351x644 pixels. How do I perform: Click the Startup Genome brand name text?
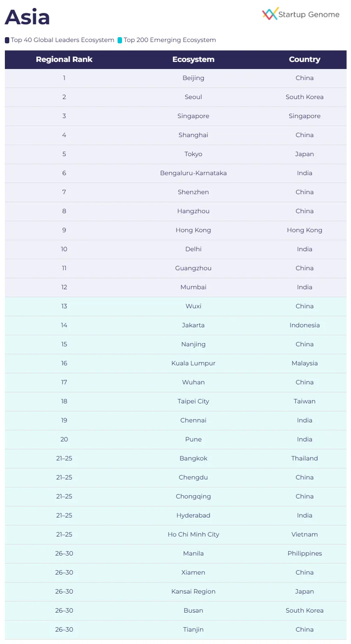click(309, 15)
